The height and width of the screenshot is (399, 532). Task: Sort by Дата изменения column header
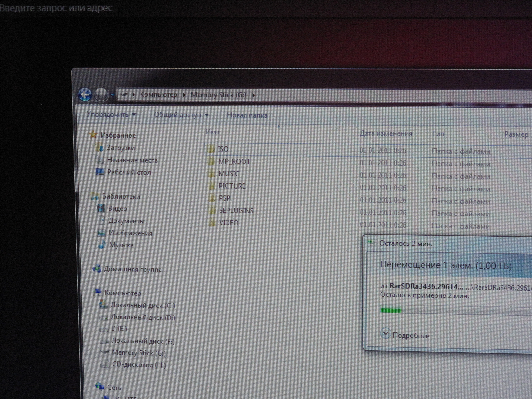click(386, 133)
